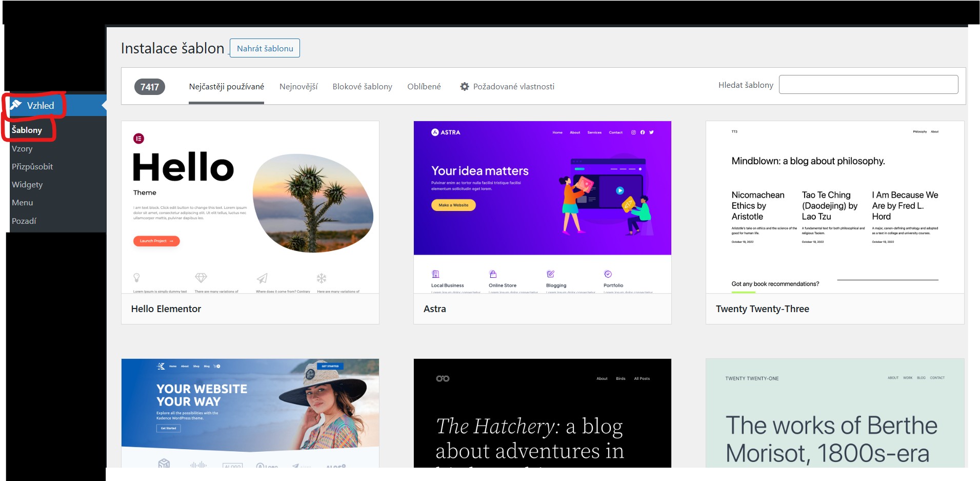Focus the Hledat šablony search field

[x=868, y=85]
